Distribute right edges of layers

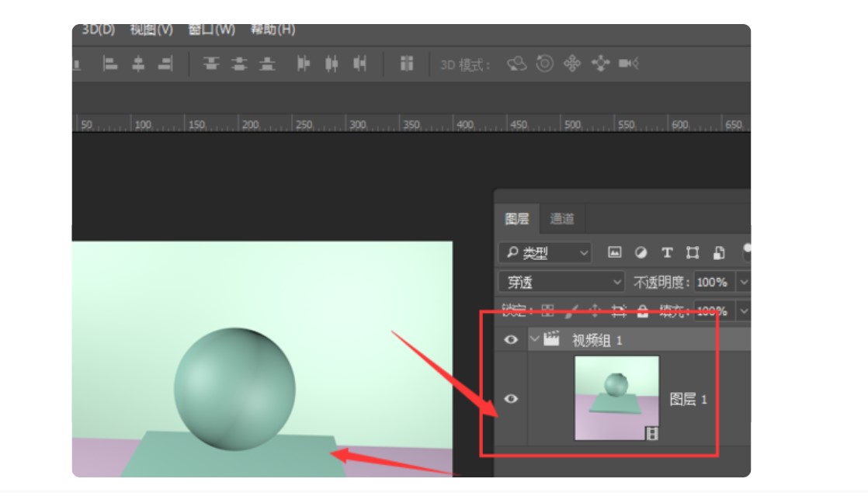[359, 64]
